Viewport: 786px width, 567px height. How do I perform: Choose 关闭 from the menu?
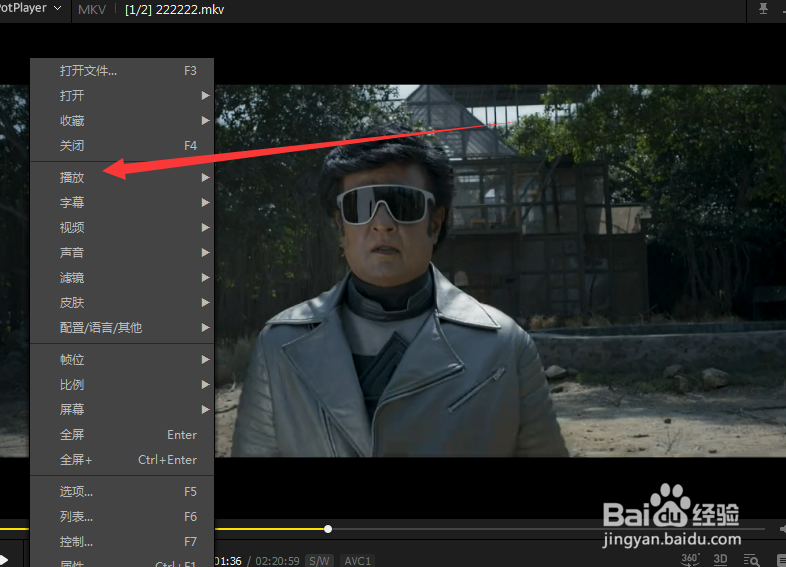[x=122, y=145]
